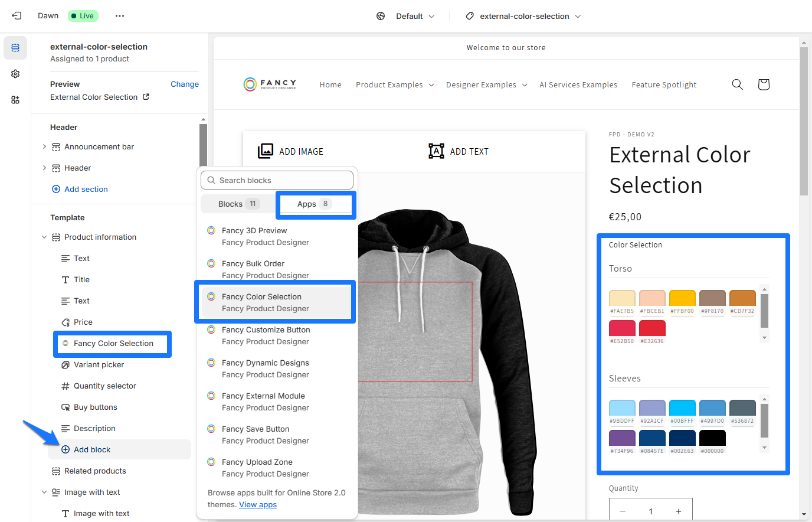This screenshot has height=522, width=812.
Task: Click the Quantity selector hash icon
Action: coord(66,386)
